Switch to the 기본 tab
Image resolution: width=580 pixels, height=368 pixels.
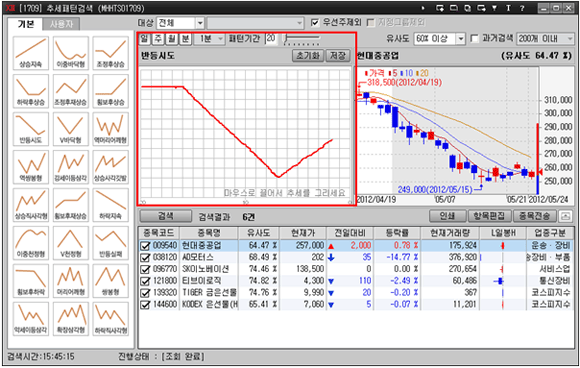tap(25, 24)
